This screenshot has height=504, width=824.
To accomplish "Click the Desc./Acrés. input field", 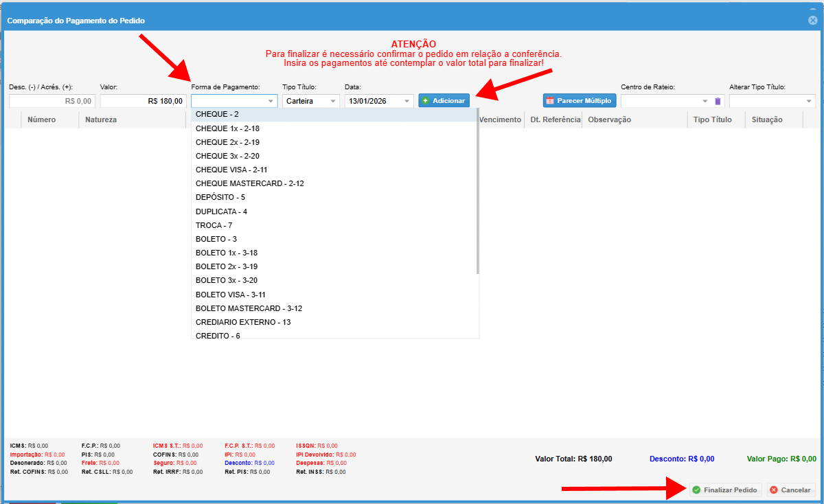I will click(x=52, y=101).
